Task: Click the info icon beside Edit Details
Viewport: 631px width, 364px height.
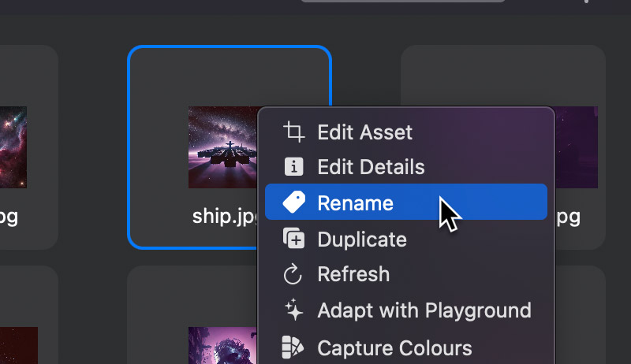Action: (293, 167)
